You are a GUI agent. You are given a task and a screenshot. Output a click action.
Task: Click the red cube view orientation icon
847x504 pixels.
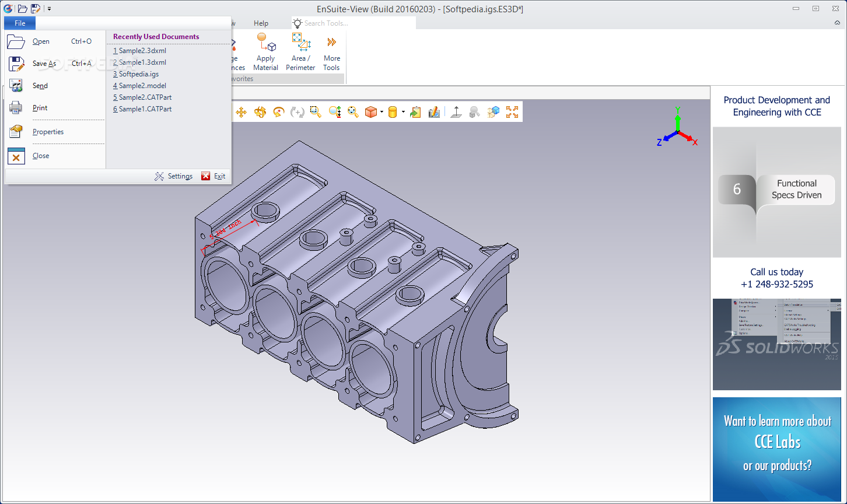(371, 112)
